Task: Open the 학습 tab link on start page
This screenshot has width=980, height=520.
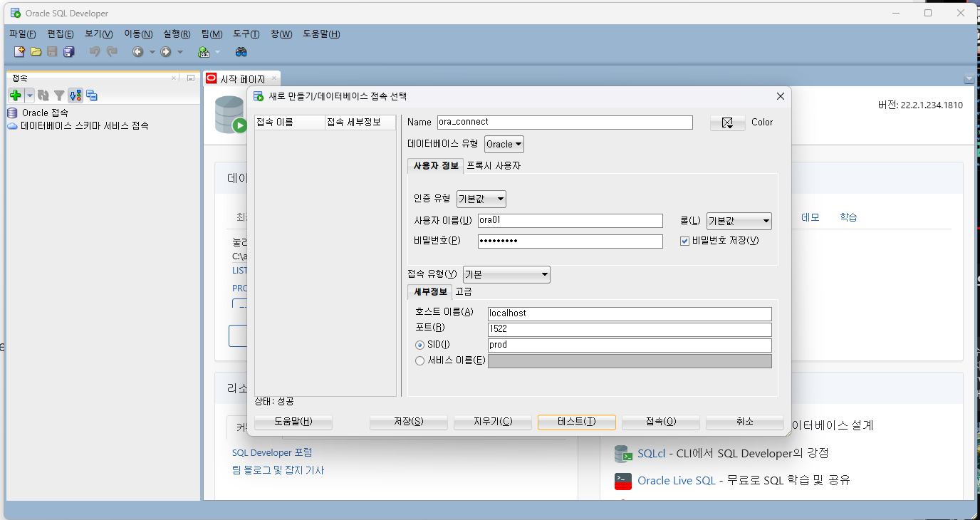Action: point(848,217)
